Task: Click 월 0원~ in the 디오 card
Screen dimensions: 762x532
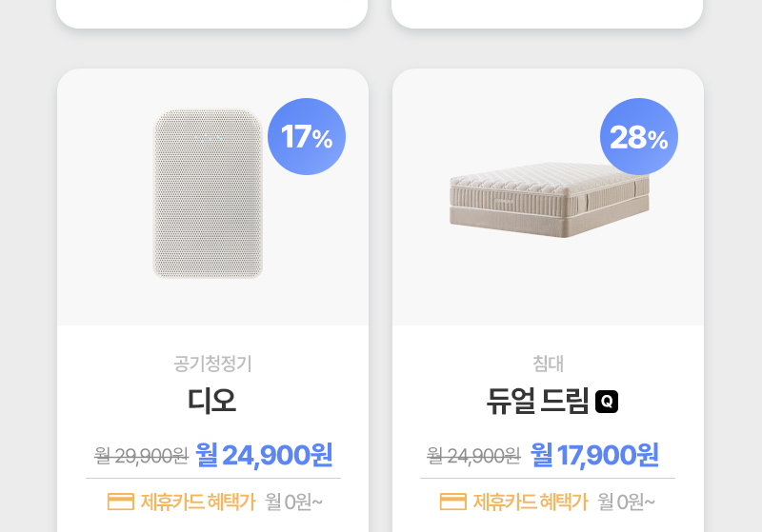Action: tap(294, 502)
